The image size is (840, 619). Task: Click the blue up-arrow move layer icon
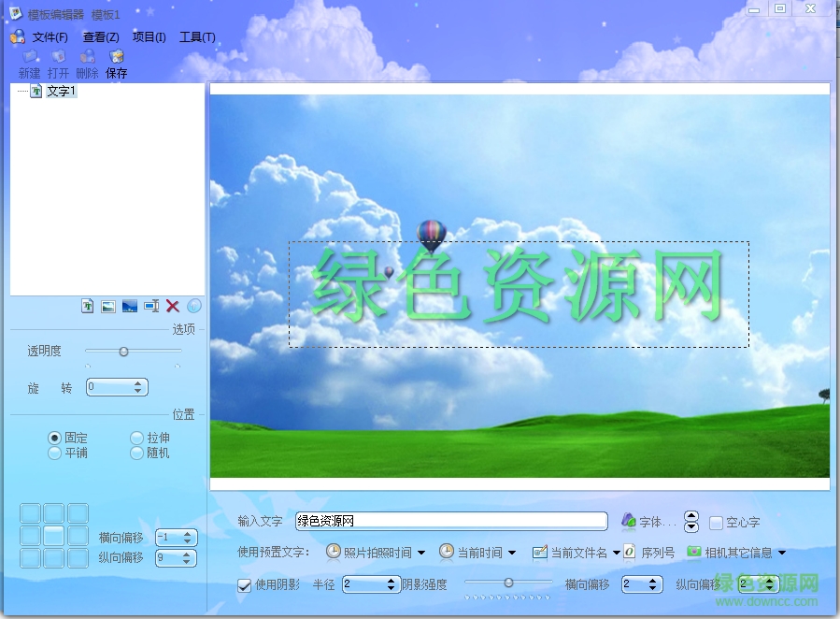click(194, 306)
